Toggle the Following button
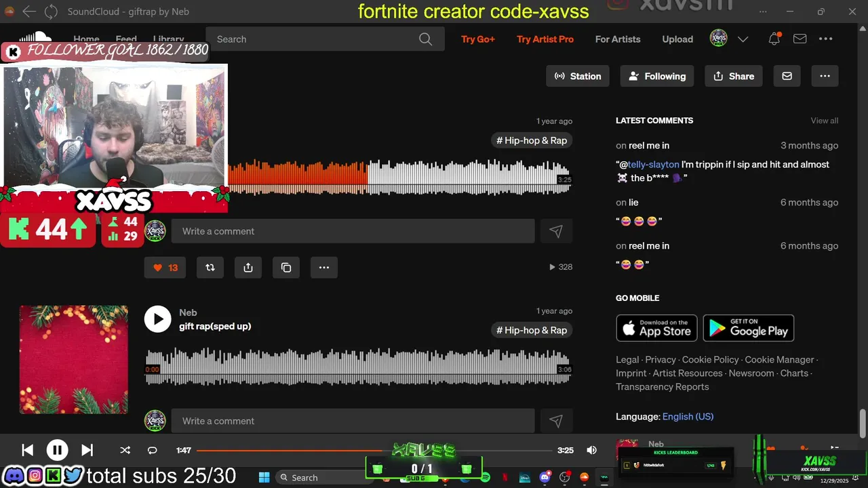868x488 pixels. [657, 76]
